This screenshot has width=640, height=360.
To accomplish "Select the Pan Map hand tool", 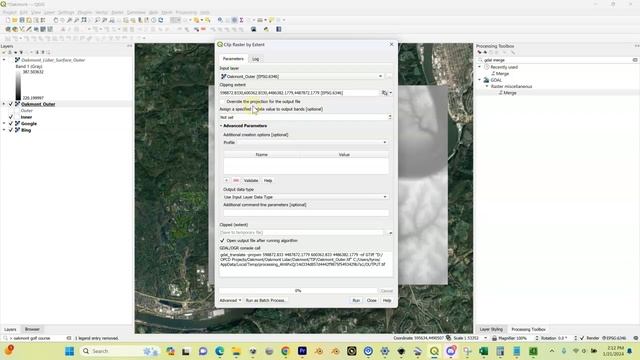I will pos(56,20).
